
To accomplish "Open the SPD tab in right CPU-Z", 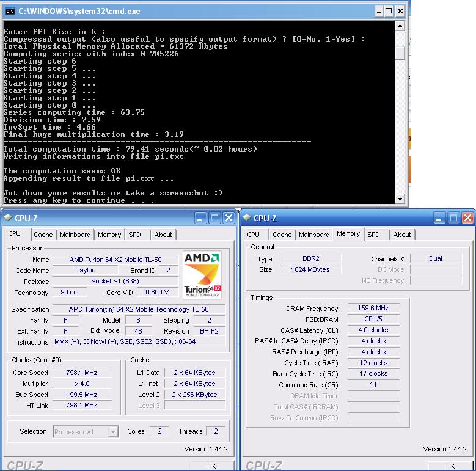I will pos(373,235).
